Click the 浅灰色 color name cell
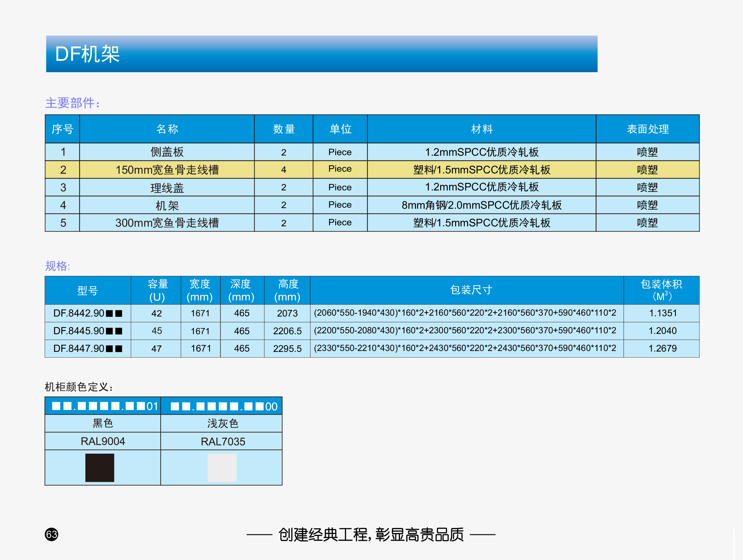Screen dimensions: 743x560 click(222, 423)
